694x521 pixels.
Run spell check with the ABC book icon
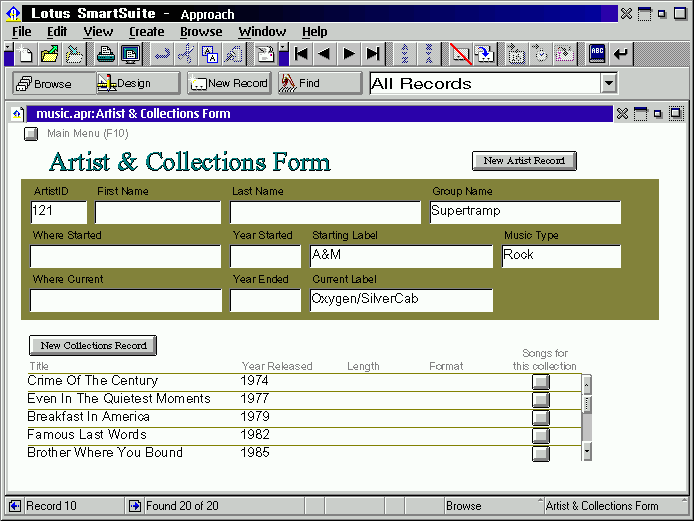597,54
